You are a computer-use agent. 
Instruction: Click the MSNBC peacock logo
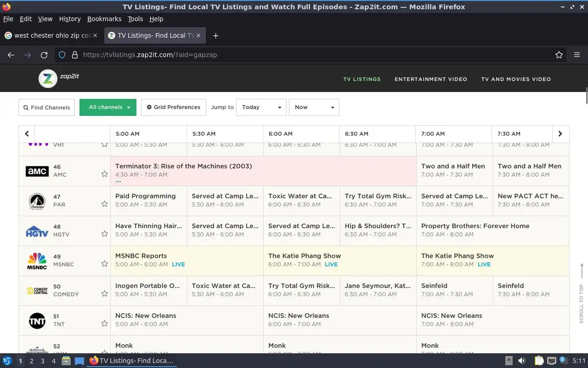pos(37,261)
